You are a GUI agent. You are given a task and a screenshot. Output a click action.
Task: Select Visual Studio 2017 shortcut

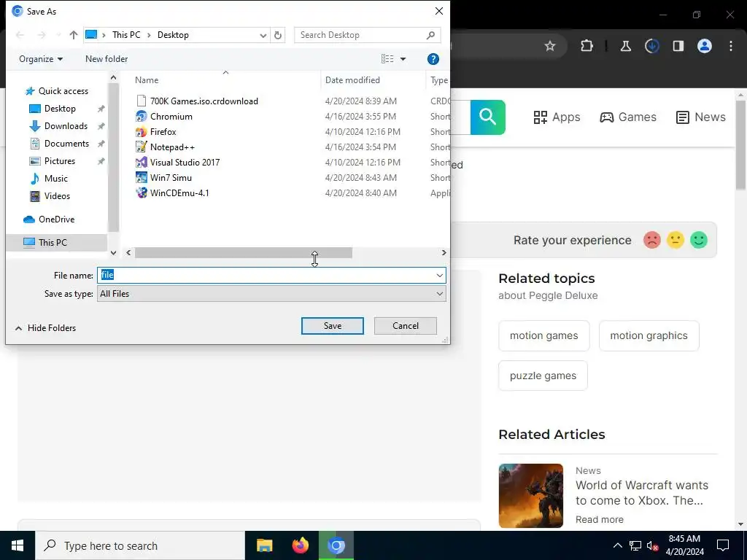coord(185,162)
